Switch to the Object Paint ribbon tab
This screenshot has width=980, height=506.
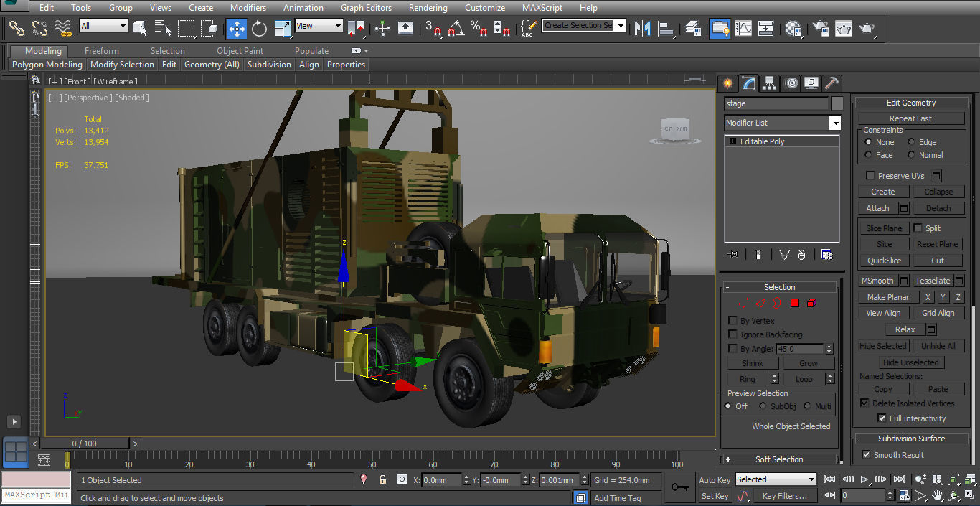click(240, 51)
